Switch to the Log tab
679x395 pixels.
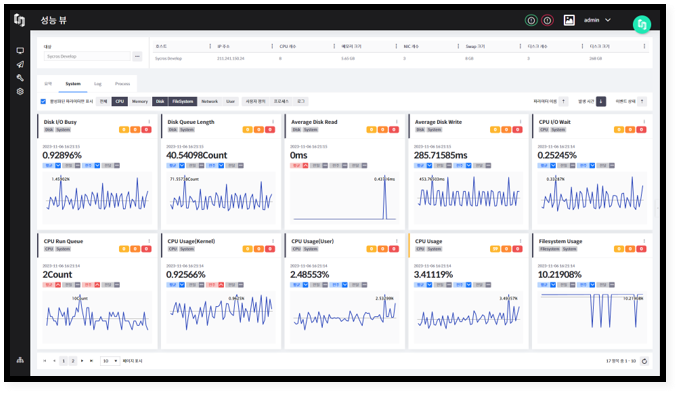coord(98,84)
